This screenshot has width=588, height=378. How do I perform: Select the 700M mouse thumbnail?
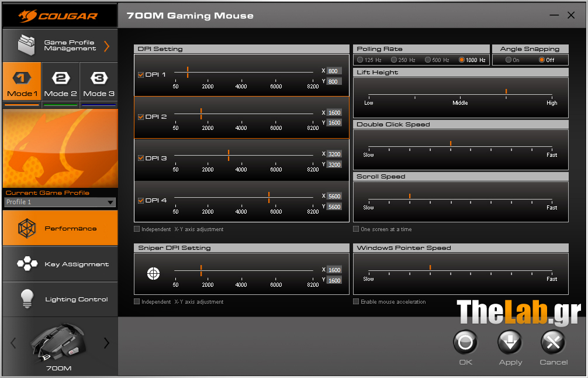[58, 342]
